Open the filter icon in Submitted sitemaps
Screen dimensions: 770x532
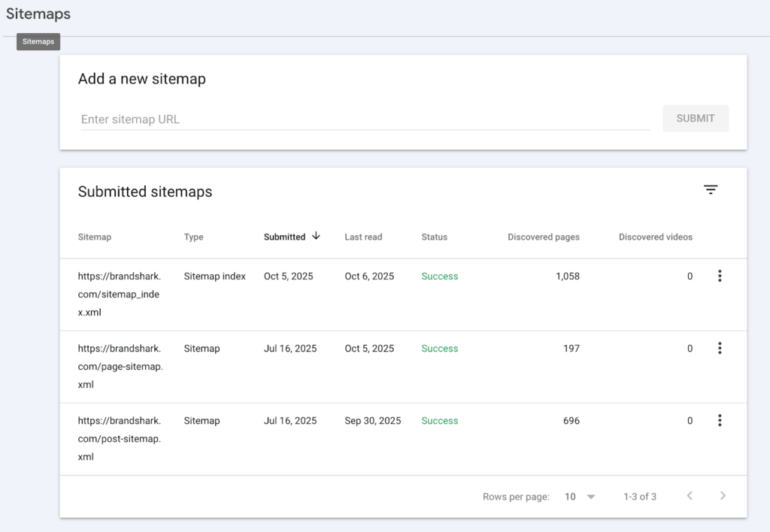[711, 190]
